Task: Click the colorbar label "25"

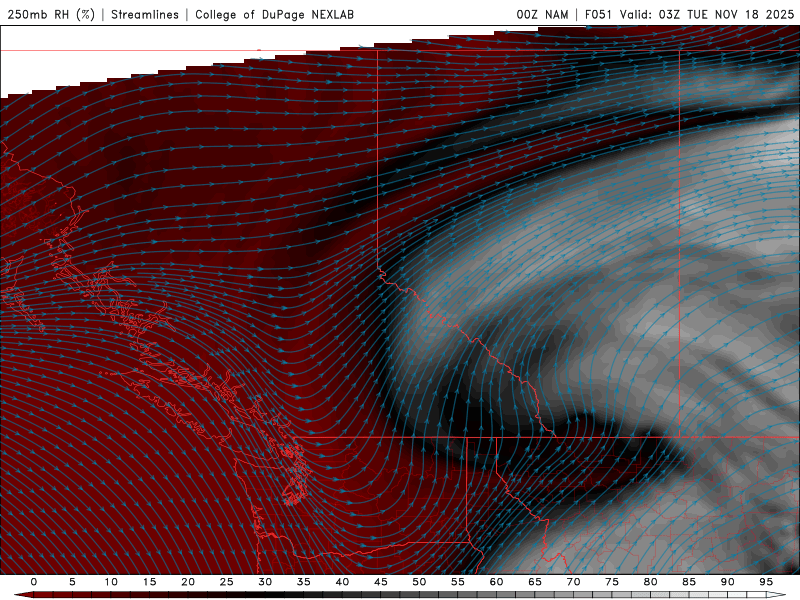Action: (227, 582)
